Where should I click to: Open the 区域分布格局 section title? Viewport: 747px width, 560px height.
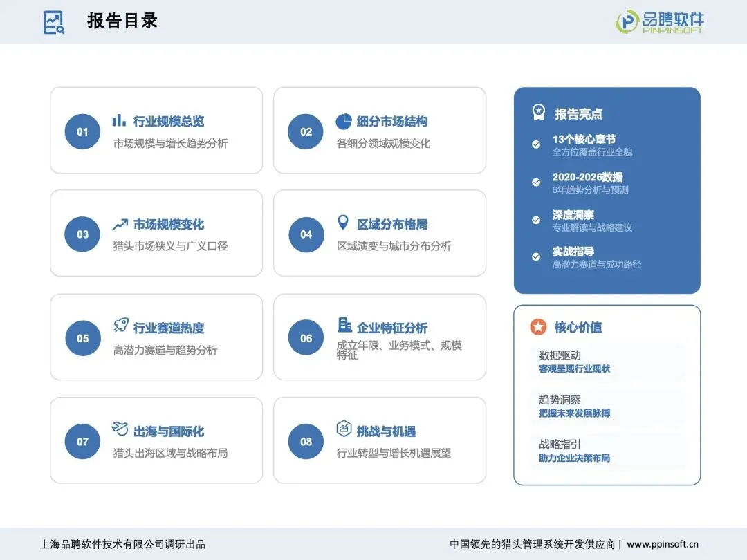click(392, 224)
